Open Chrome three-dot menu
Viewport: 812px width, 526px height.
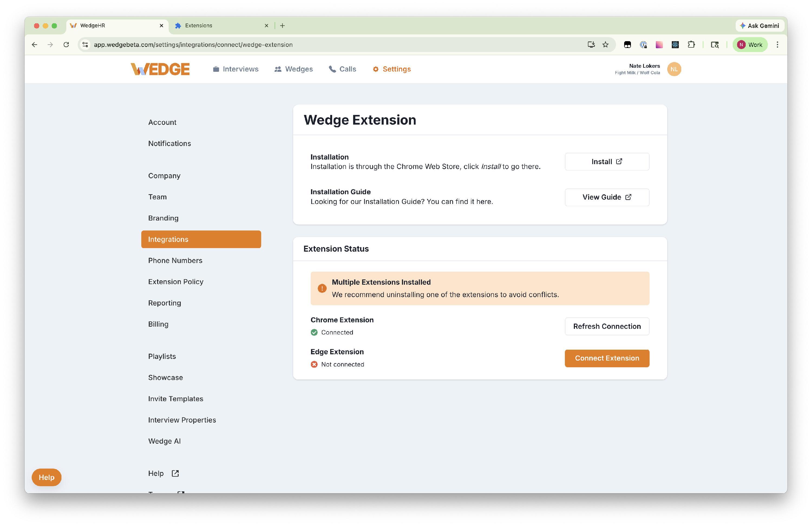(778, 45)
